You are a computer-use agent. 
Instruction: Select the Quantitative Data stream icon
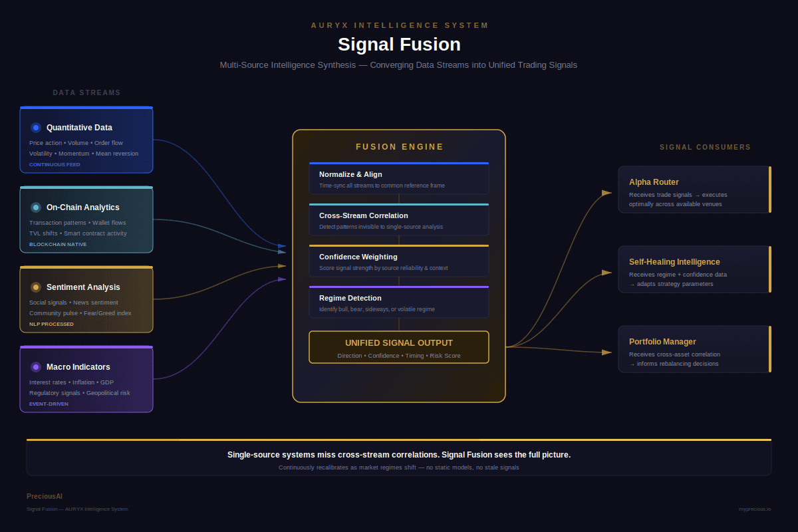tap(35, 127)
